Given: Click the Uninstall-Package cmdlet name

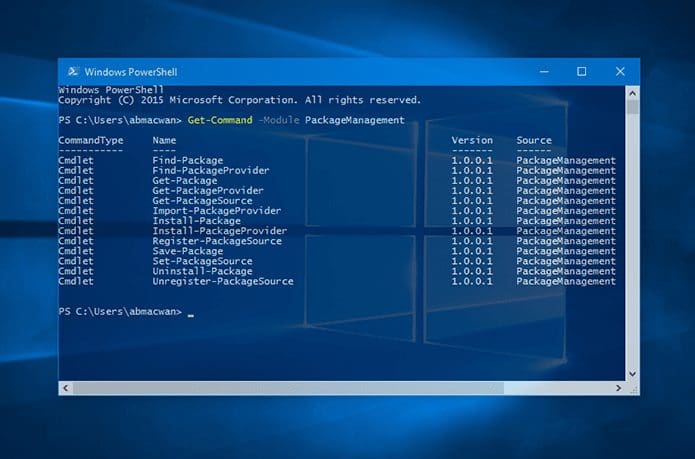Looking at the screenshot, I should (203, 271).
